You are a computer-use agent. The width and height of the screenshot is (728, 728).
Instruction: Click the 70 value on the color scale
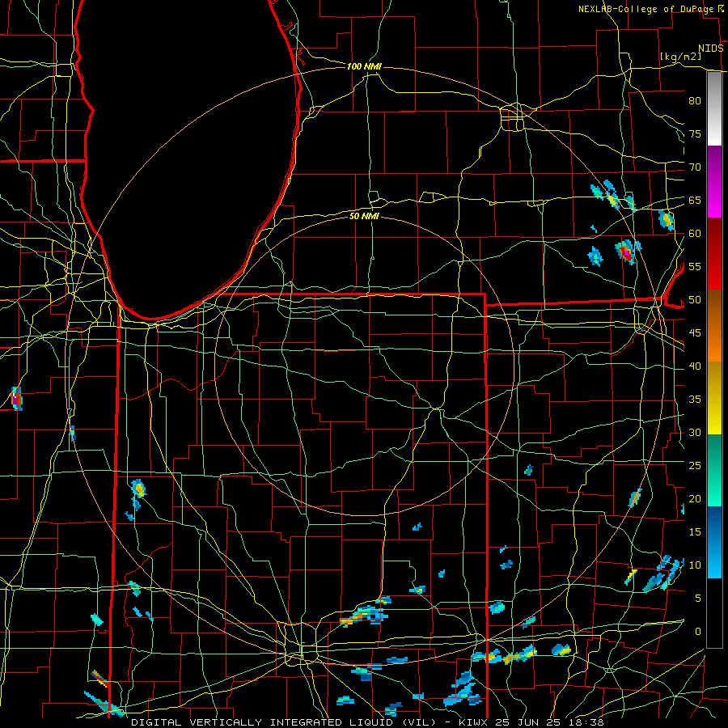click(695, 167)
